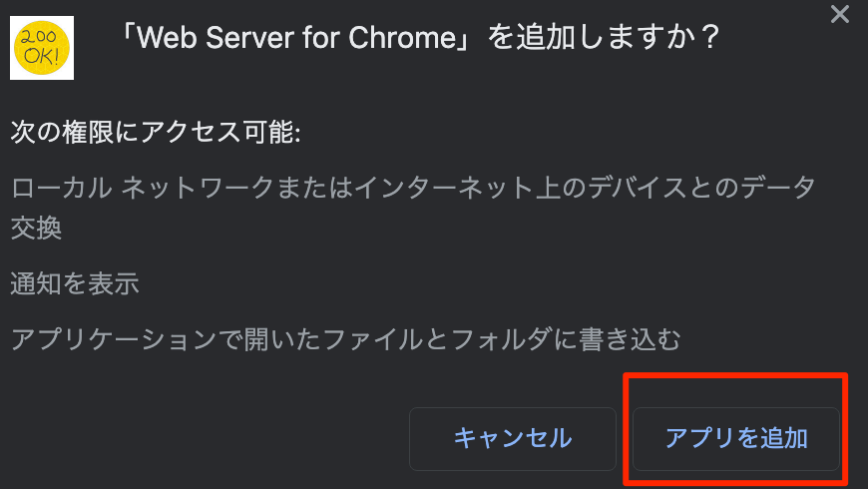Click the word 交換 on the wrapped line
The image size is (868, 489).
point(36,228)
